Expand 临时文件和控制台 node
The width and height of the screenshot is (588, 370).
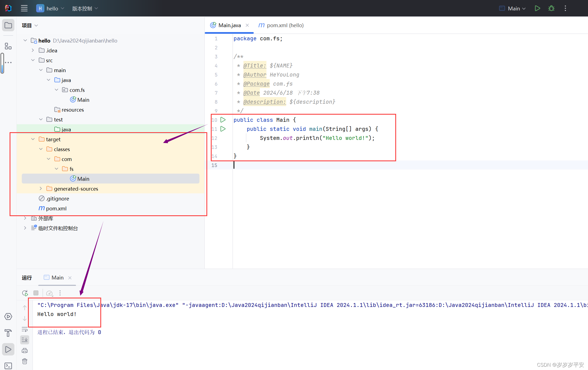tap(25, 228)
